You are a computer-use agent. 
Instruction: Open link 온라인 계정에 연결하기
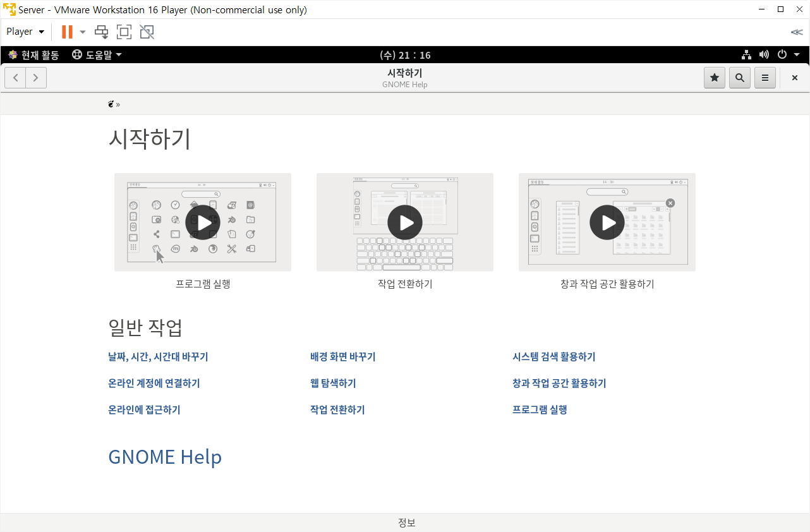154,384
